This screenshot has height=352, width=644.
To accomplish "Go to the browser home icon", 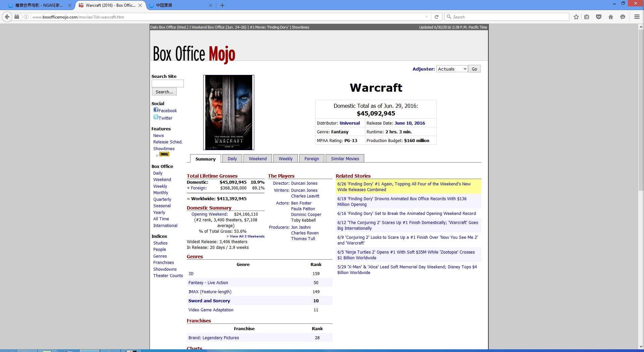I will coord(610,17).
